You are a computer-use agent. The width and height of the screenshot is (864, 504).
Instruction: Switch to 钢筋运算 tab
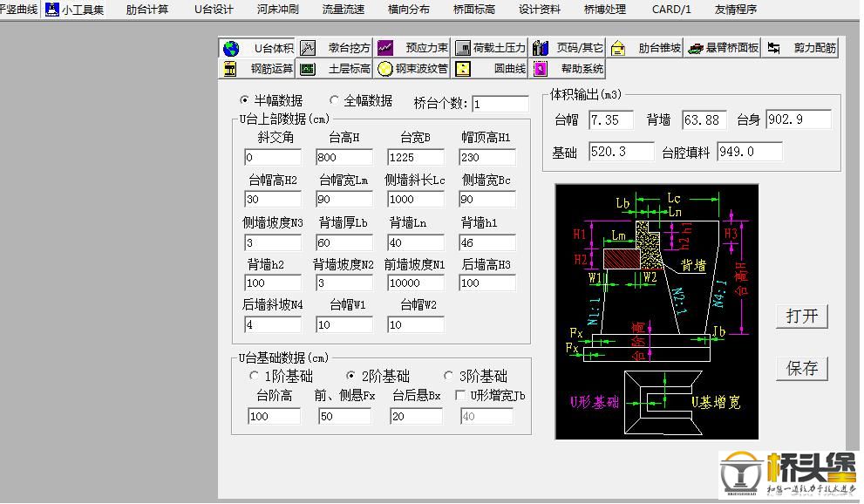click(257, 69)
